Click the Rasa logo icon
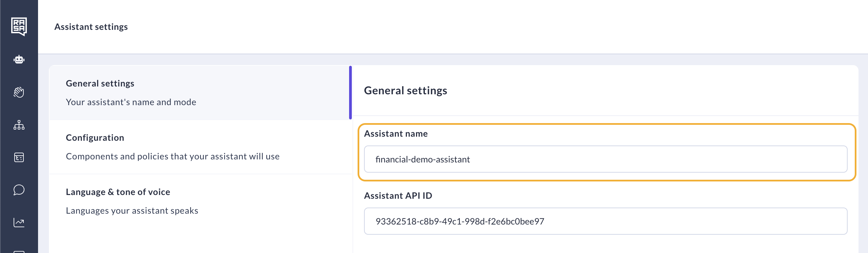Viewport: 868px width, 253px height. 19,26
